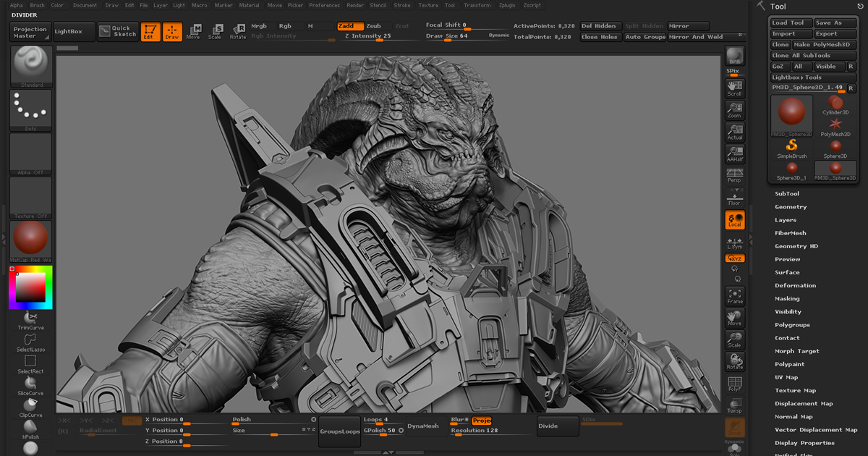Select the Cylinder3D tool thumbnail
The image size is (868, 456).
point(835,104)
